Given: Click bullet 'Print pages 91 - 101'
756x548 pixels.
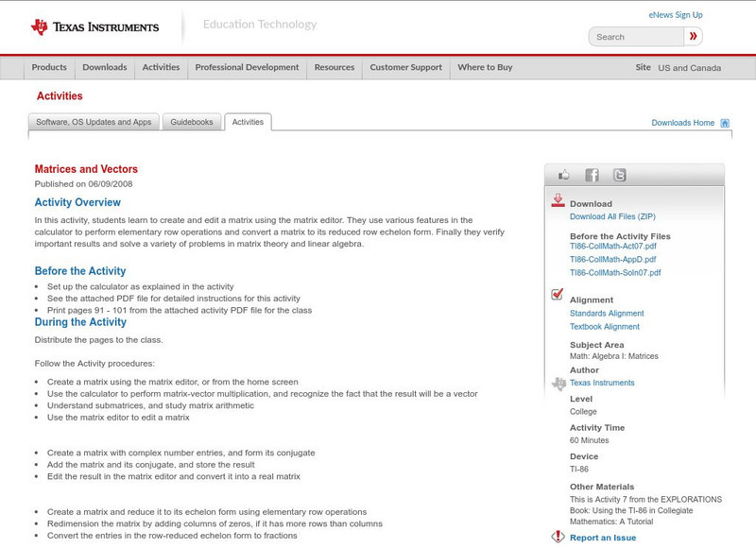Looking at the screenshot, I should coord(180,311).
